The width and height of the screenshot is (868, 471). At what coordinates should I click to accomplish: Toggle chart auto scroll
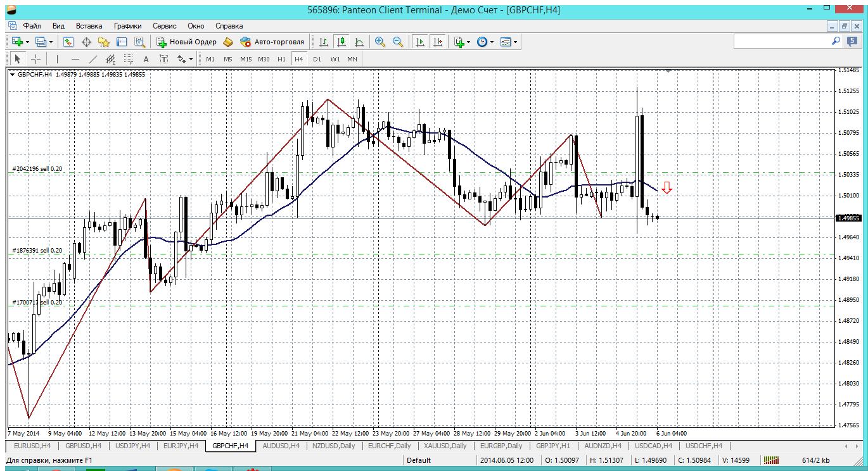419,42
